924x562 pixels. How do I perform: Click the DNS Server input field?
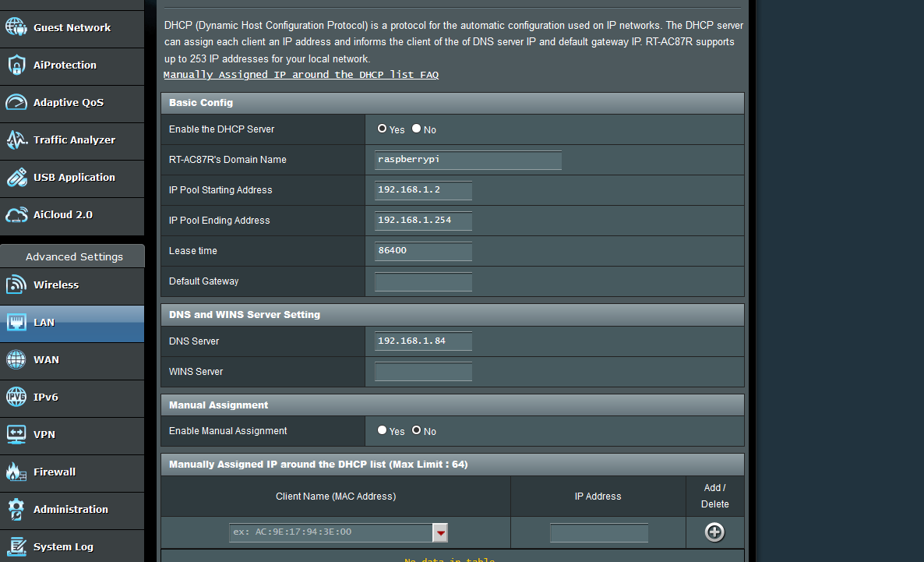[423, 341]
